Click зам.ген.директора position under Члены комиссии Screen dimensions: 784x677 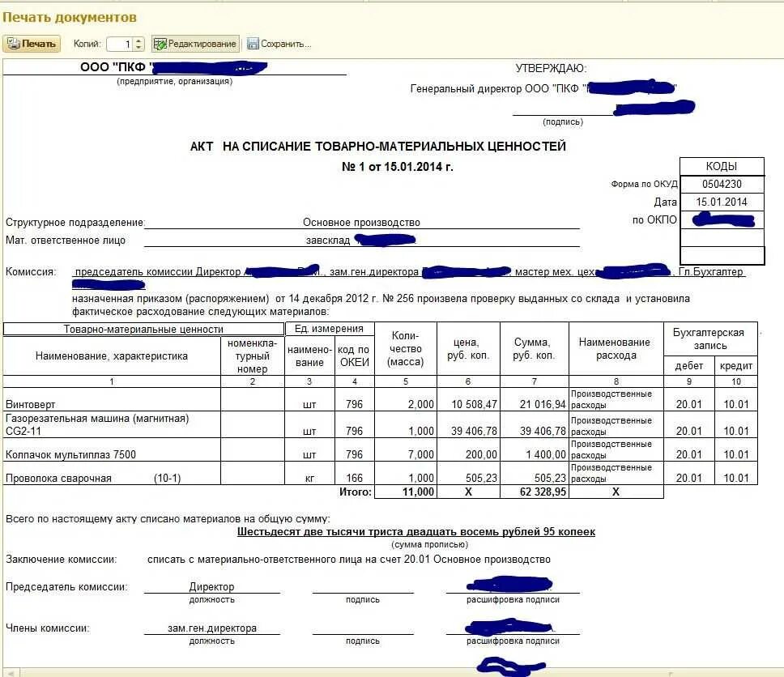pos(212,628)
